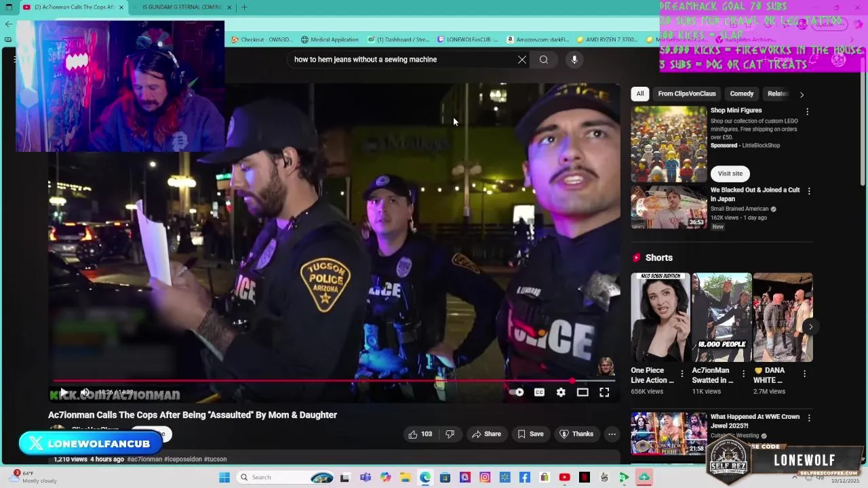Go back with browser back arrow
Image resolution: width=868 pixels, height=488 pixels.
(x=8, y=24)
